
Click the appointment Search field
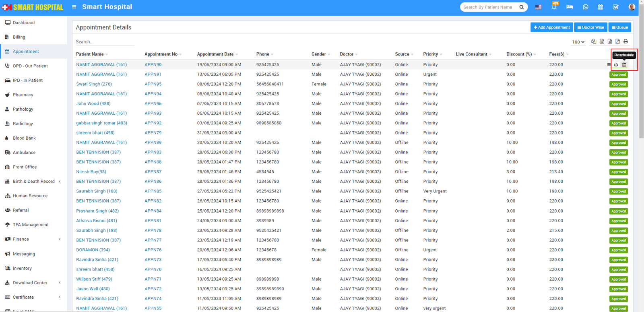(105, 42)
